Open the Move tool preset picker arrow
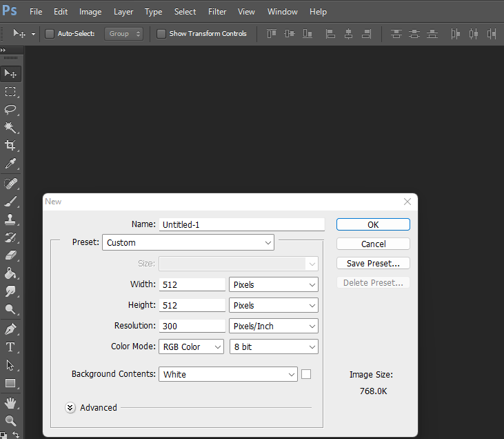Image resolution: width=504 pixels, height=439 pixels. click(x=33, y=34)
